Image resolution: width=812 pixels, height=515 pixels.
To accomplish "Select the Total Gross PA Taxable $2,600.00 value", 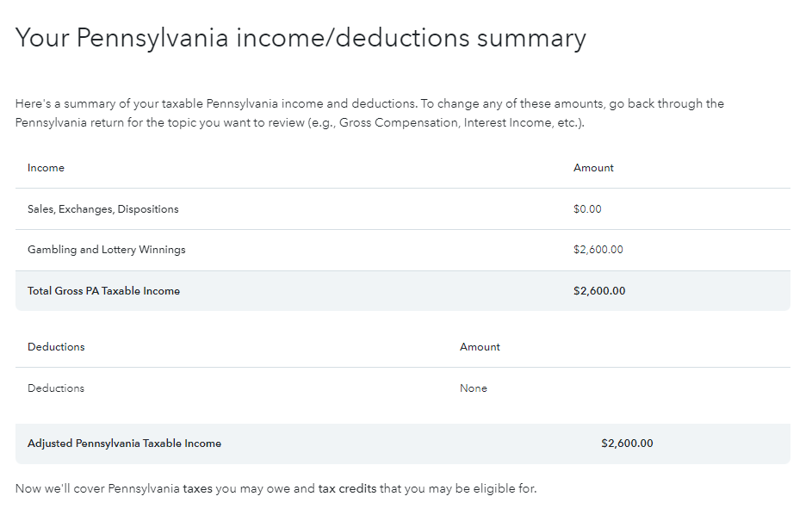I will tap(599, 291).
